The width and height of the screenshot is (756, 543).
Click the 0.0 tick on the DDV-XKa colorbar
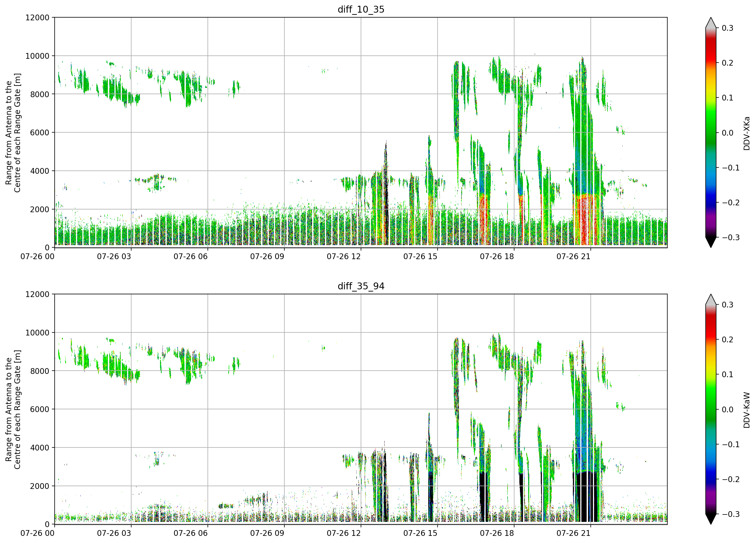(x=728, y=133)
